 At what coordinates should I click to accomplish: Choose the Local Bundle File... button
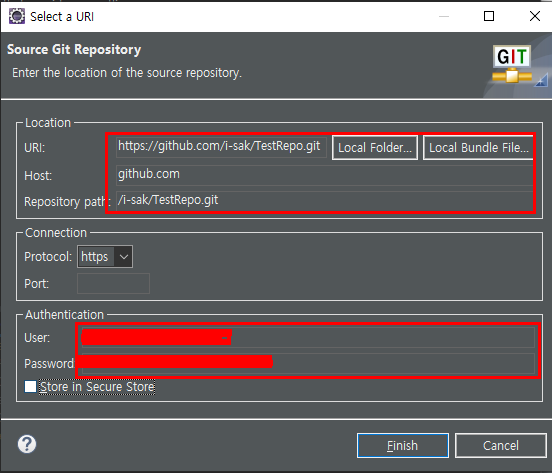coord(478,148)
